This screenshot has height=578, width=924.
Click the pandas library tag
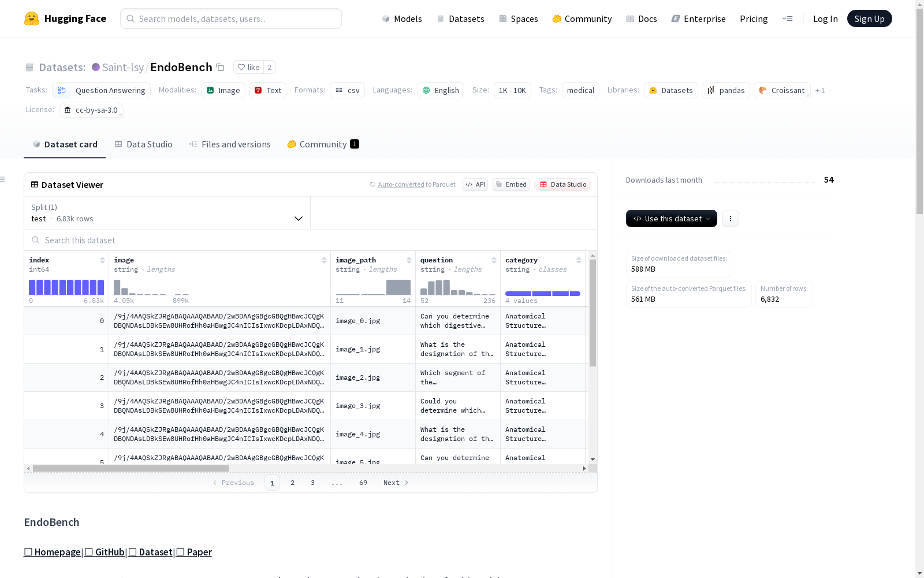tap(726, 90)
